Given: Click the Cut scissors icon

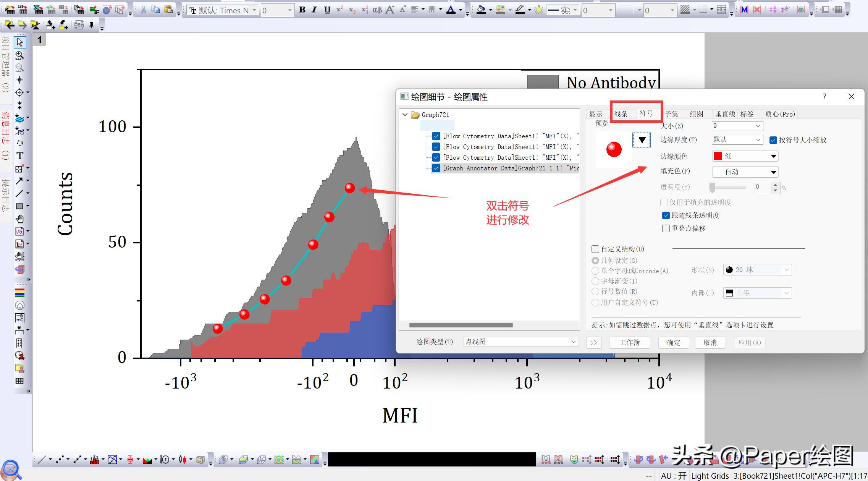Looking at the screenshot, I should [143, 10].
